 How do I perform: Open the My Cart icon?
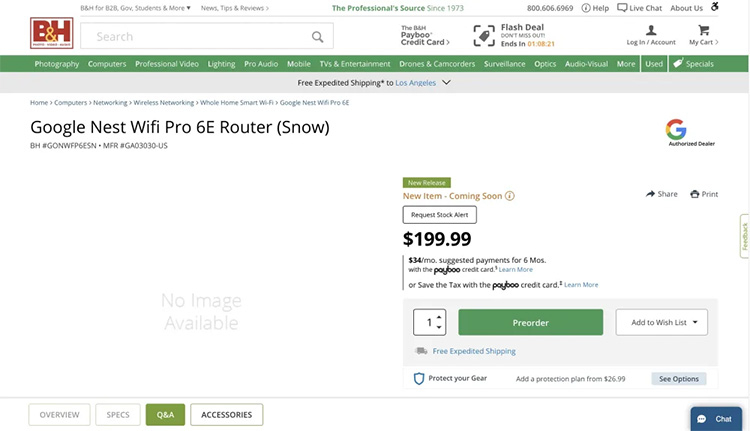tap(703, 31)
